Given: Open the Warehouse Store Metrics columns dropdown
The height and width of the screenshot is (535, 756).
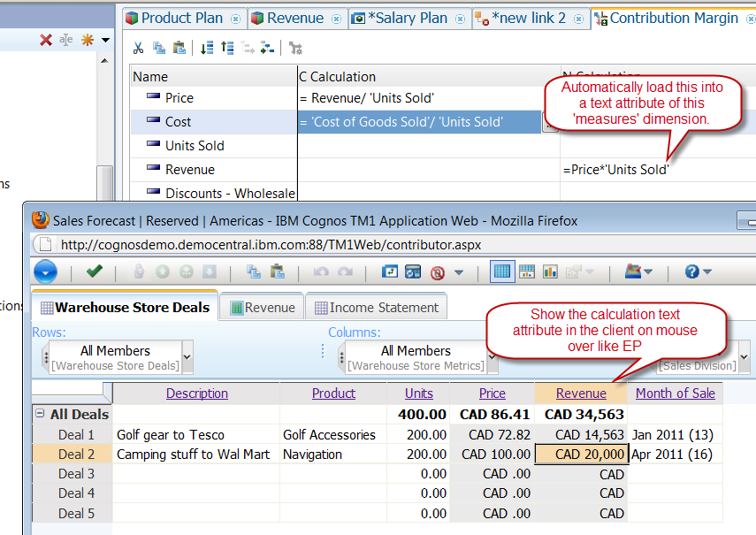Looking at the screenshot, I should coord(493,357).
